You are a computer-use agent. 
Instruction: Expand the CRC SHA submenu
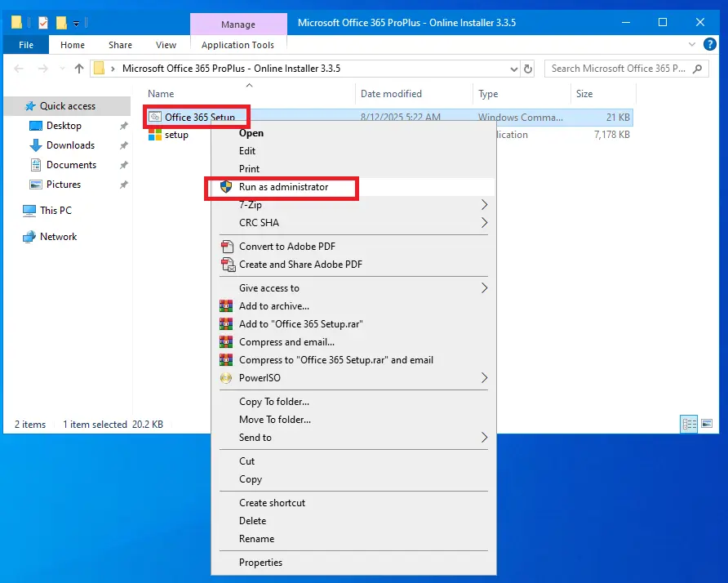click(353, 223)
